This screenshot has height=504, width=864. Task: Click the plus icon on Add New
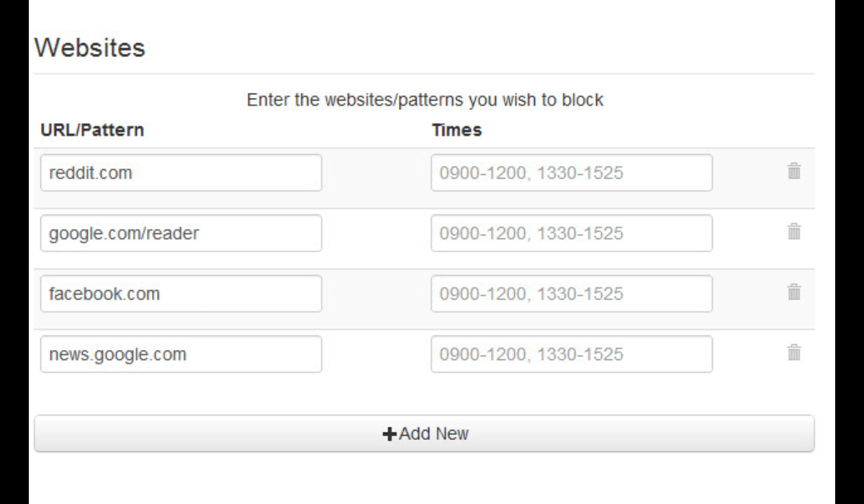pos(390,434)
